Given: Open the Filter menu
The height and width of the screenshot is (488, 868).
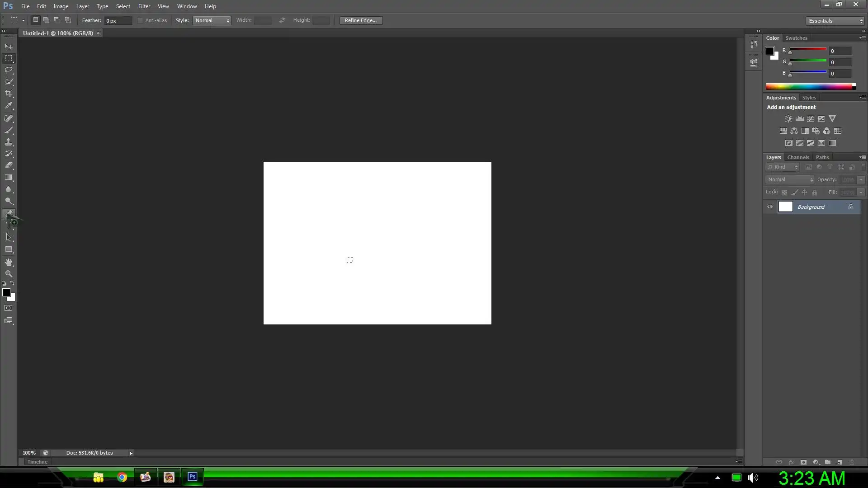Looking at the screenshot, I should point(144,6).
